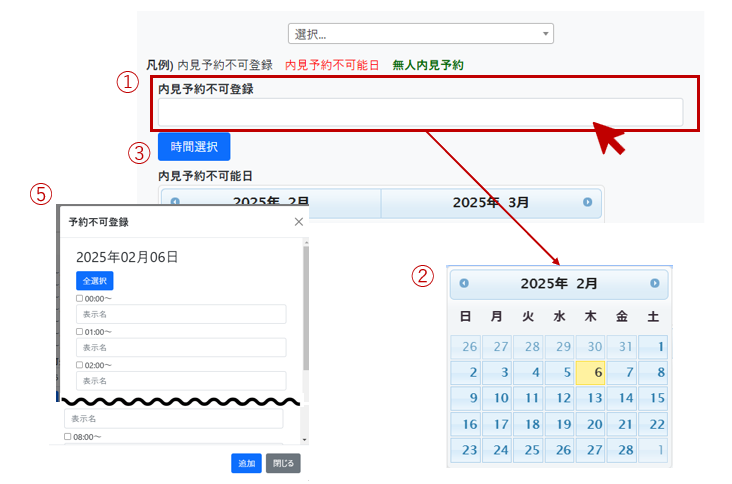This screenshot has height=484, width=732.
Task: Select date 4 in datepicker
Action: coord(528,372)
